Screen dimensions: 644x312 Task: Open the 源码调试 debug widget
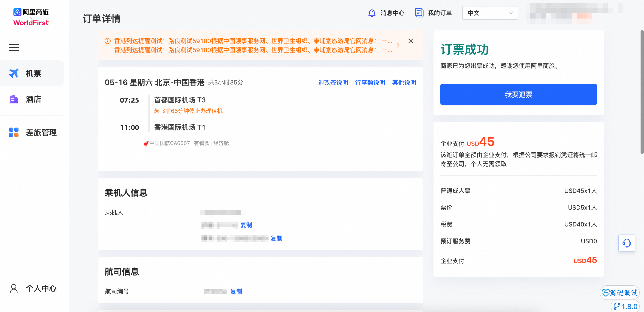[619, 292]
